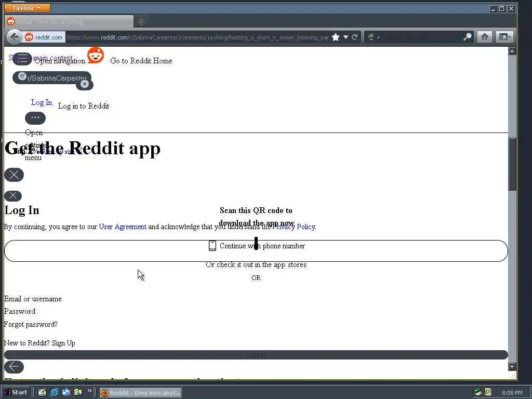The image size is (532, 399).
Task: Open the User Agreement link
Action: point(123,227)
